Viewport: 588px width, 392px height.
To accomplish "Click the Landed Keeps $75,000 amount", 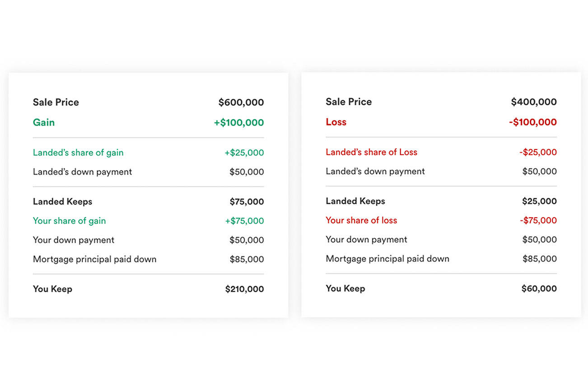I will coord(247,202).
